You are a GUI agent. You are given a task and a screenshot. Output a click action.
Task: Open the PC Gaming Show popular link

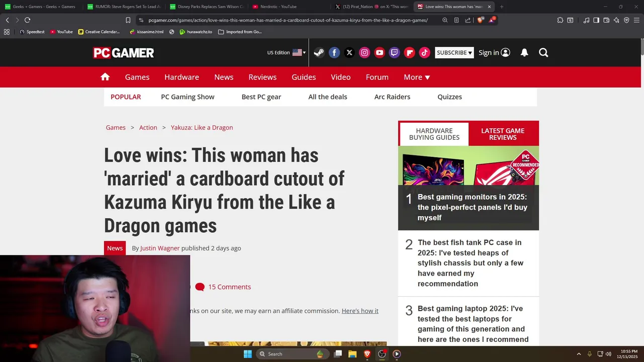(x=188, y=97)
